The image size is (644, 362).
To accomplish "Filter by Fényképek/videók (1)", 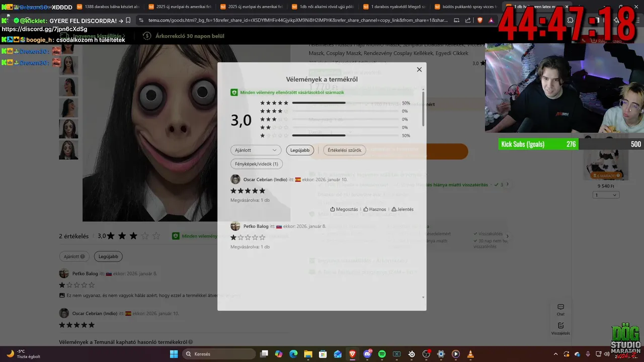I will point(257,164).
